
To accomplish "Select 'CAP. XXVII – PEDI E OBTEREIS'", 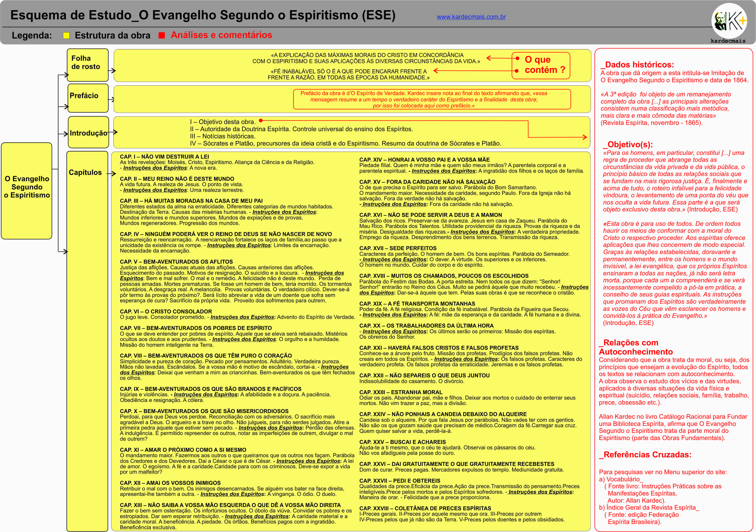I will (400, 481).
